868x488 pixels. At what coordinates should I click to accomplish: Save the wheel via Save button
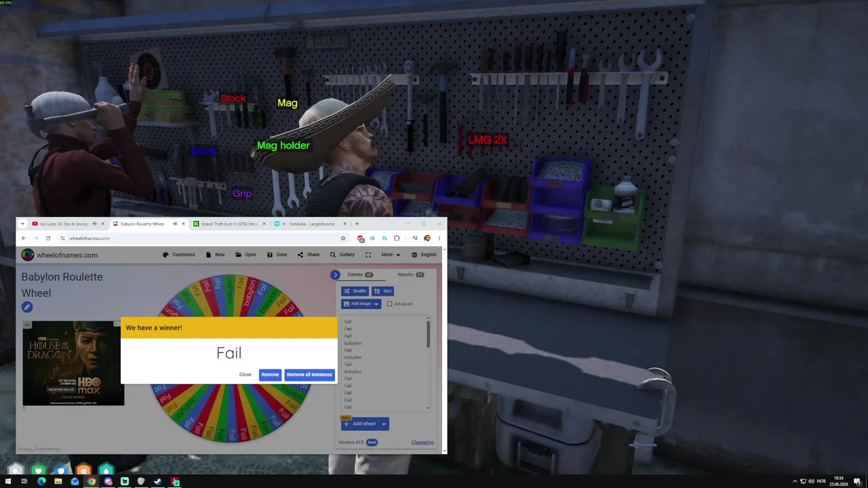pos(277,255)
